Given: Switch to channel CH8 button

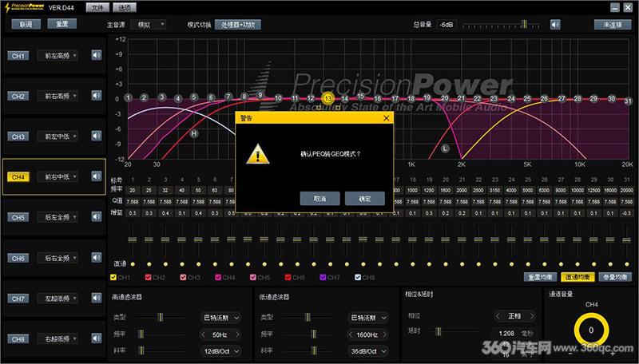Looking at the screenshot, I should click(18, 338).
